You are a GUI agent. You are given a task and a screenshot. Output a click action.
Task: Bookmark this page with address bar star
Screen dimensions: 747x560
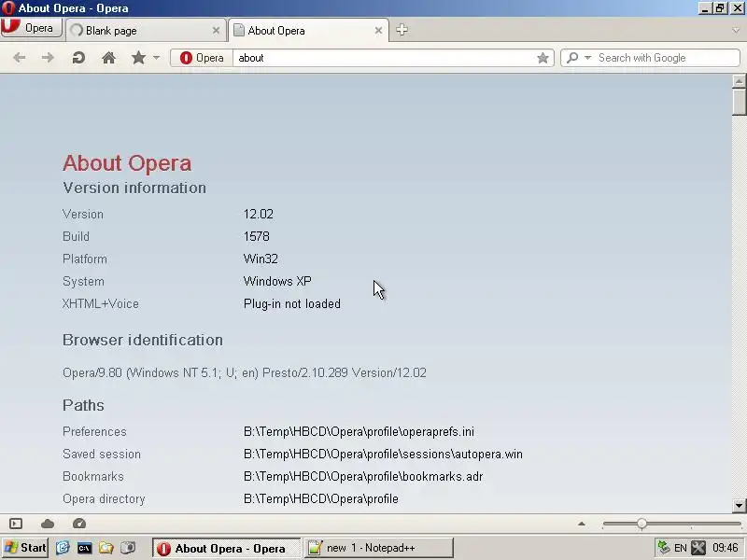coord(543,58)
